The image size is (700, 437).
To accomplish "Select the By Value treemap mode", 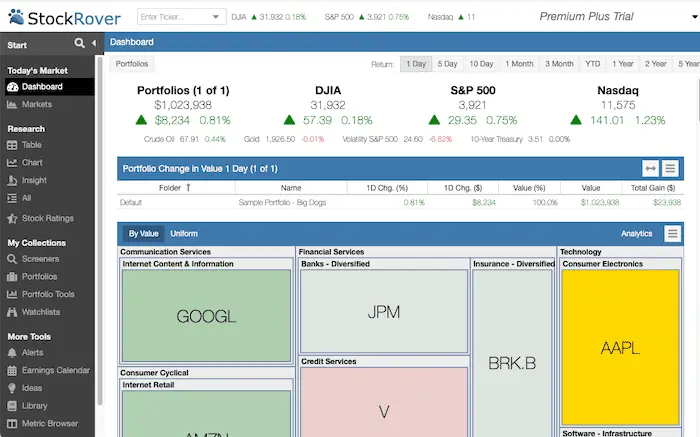I will pos(143,233).
